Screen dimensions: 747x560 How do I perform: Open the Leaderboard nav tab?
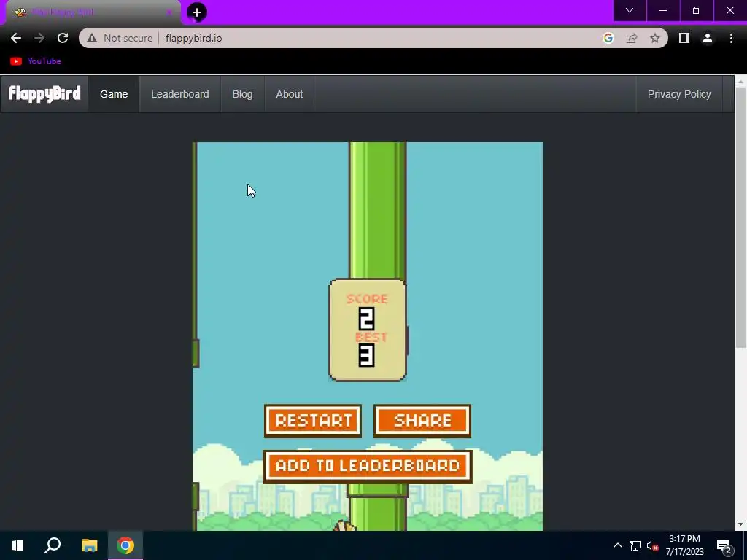[180, 94]
